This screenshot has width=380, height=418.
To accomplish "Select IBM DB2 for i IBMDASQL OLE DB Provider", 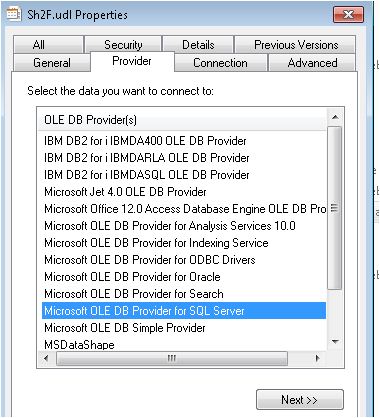I will pos(184,175).
